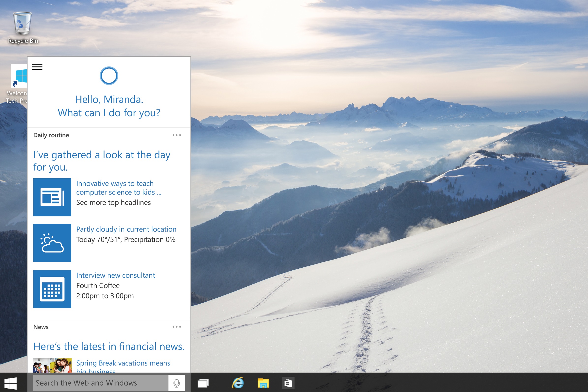
Task: Open 'Partly cloudy in current location' forecast
Action: (x=126, y=229)
